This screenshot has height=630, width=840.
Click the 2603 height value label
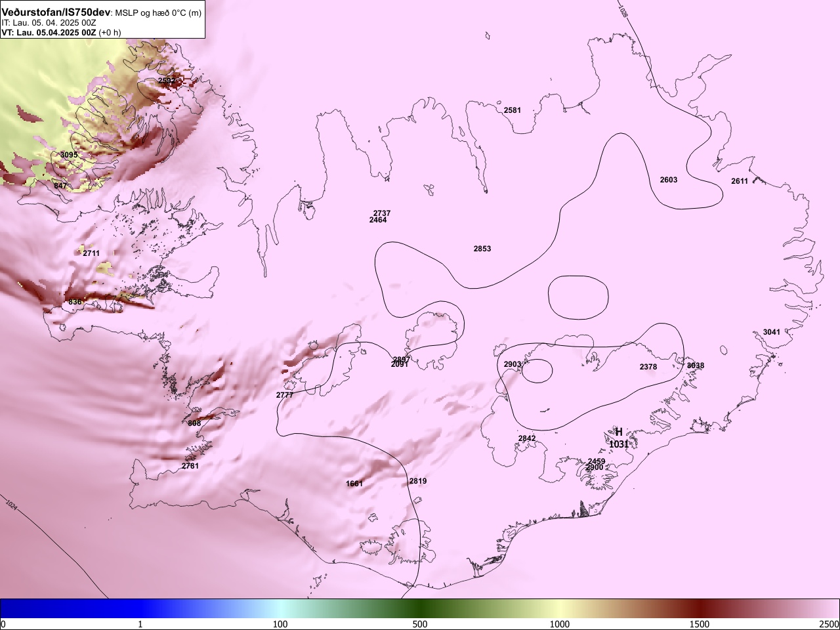[x=669, y=180]
